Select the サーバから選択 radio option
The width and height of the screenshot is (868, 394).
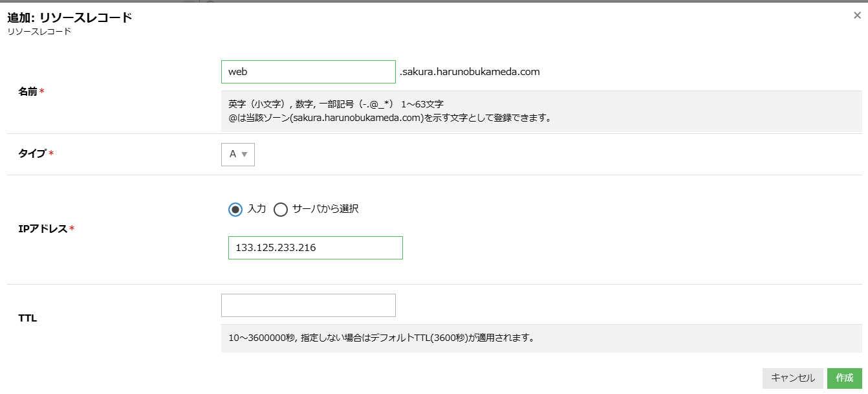[x=281, y=209]
